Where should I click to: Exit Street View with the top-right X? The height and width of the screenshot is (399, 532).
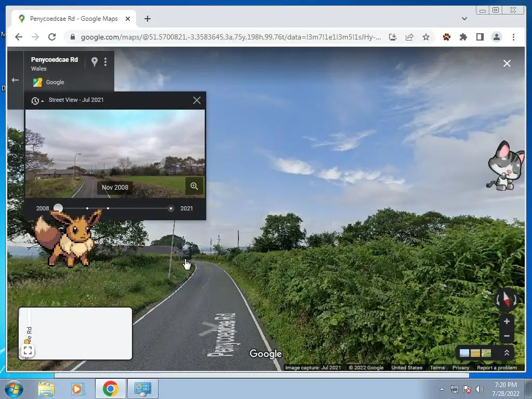click(507, 63)
